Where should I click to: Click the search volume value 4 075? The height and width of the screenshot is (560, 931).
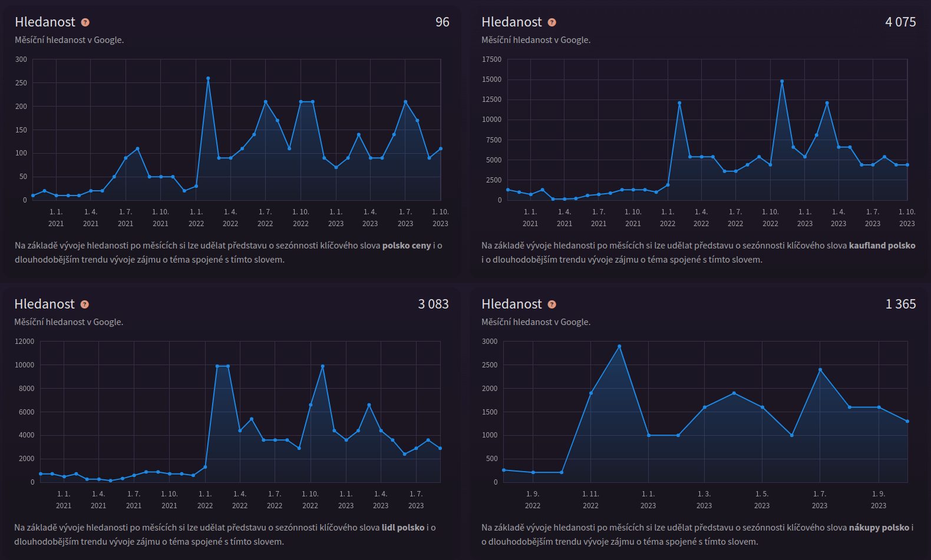[x=900, y=22]
